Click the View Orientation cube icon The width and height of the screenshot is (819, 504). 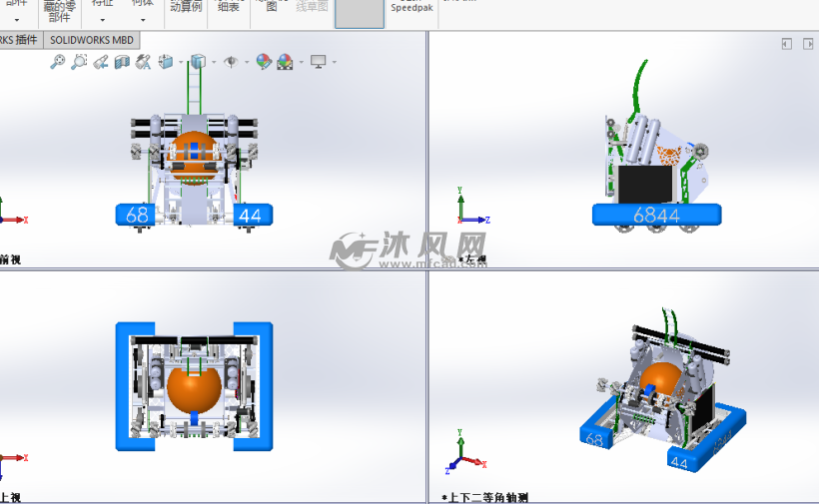[x=165, y=62]
